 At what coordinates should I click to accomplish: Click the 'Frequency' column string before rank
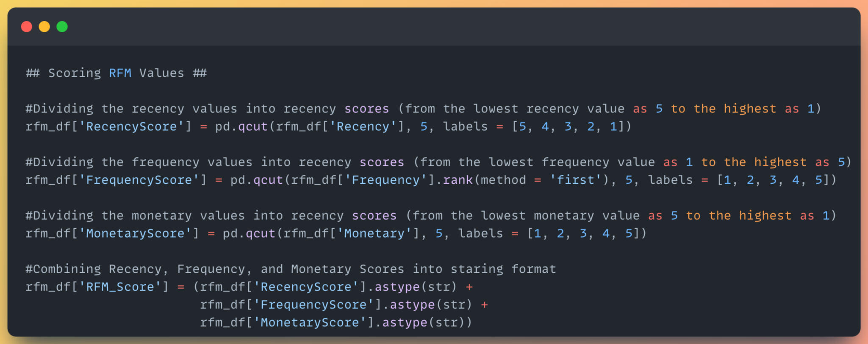tap(385, 180)
